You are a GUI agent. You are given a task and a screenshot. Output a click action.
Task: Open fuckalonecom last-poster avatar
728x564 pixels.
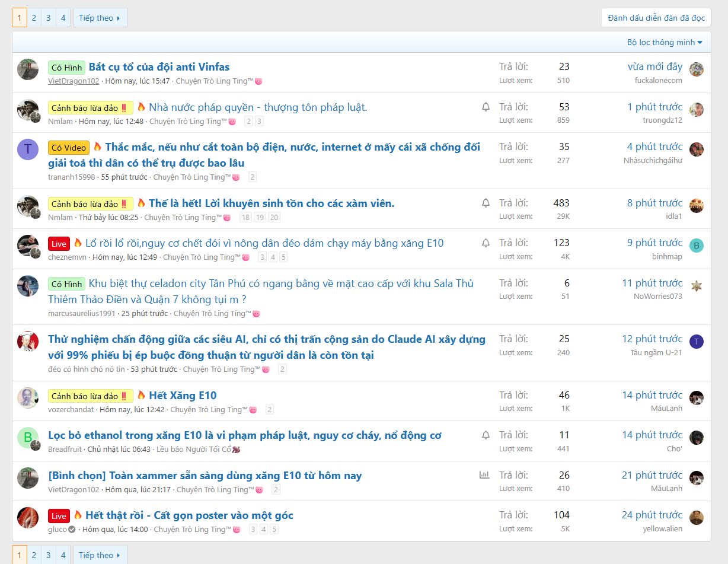click(697, 69)
